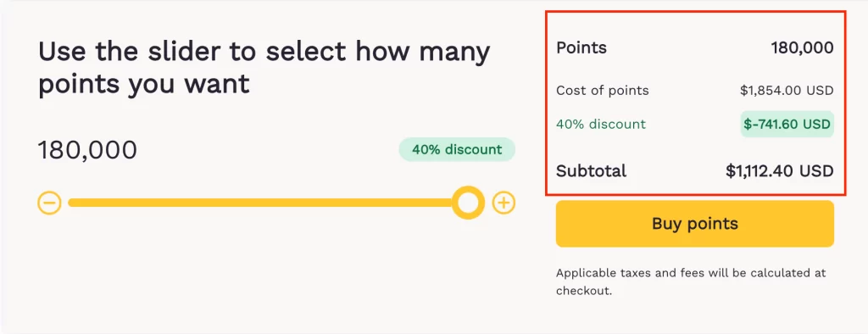Click the plus icon to increase points

tap(504, 203)
